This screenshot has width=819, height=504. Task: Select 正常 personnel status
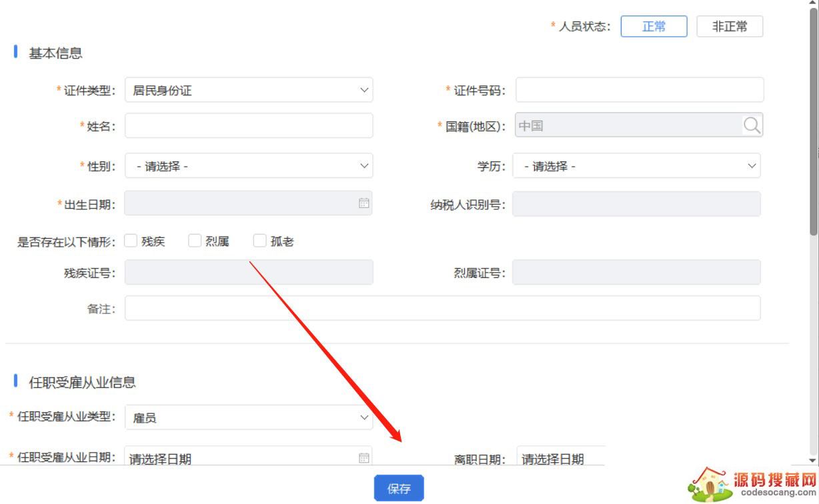[x=654, y=27]
